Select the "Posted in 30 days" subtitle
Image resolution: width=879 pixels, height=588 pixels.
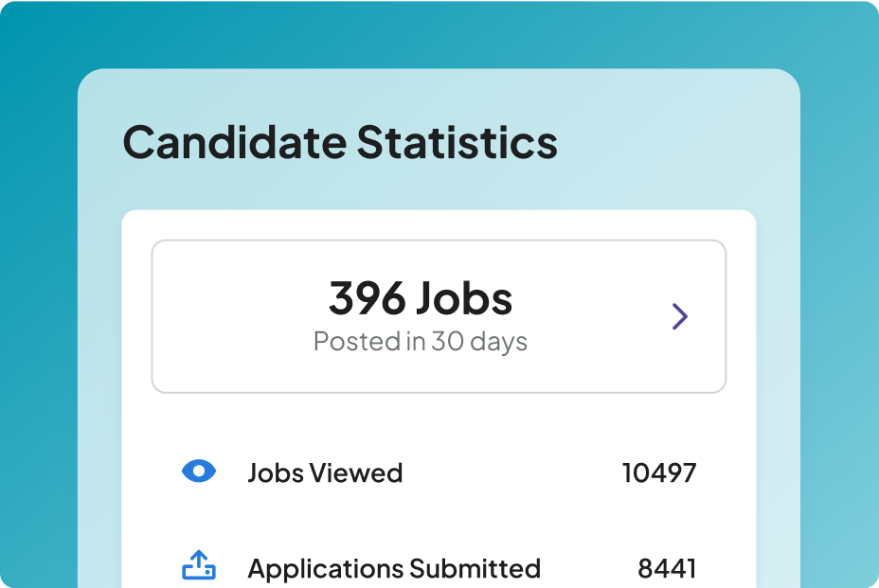coord(420,341)
